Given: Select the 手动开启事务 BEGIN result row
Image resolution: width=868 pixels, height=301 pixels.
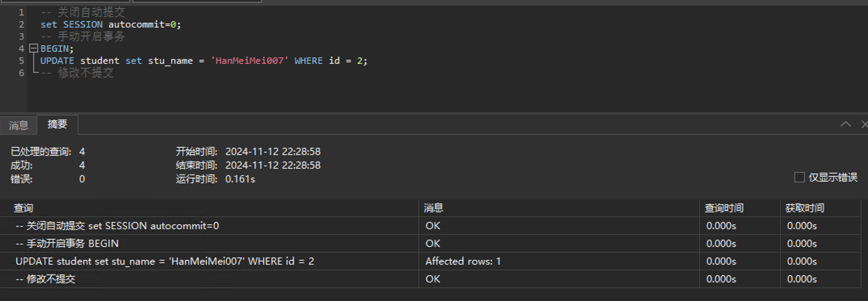Looking at the screenshot, I should pyautogui.click(x=67, y=244).
